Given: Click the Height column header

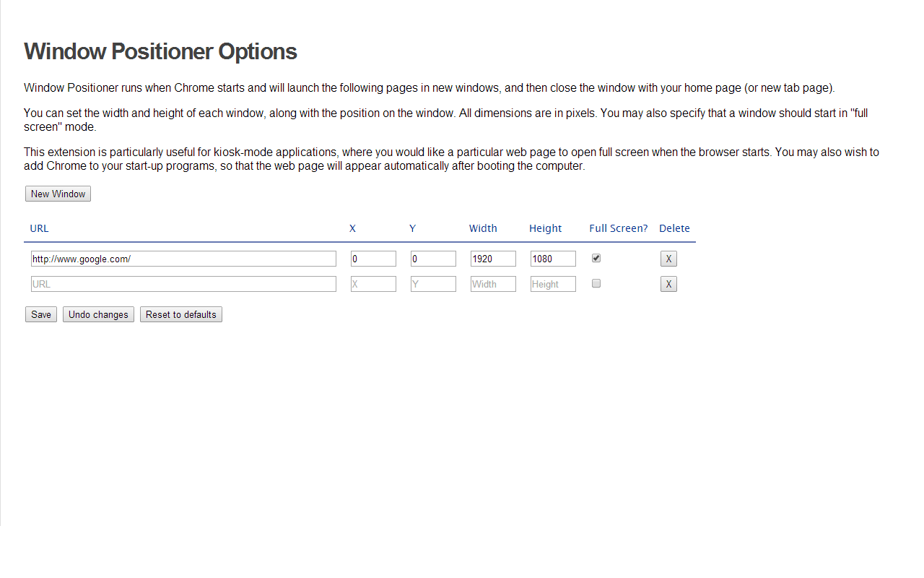Looking at the screenshot, I should [x=545, y=228].
